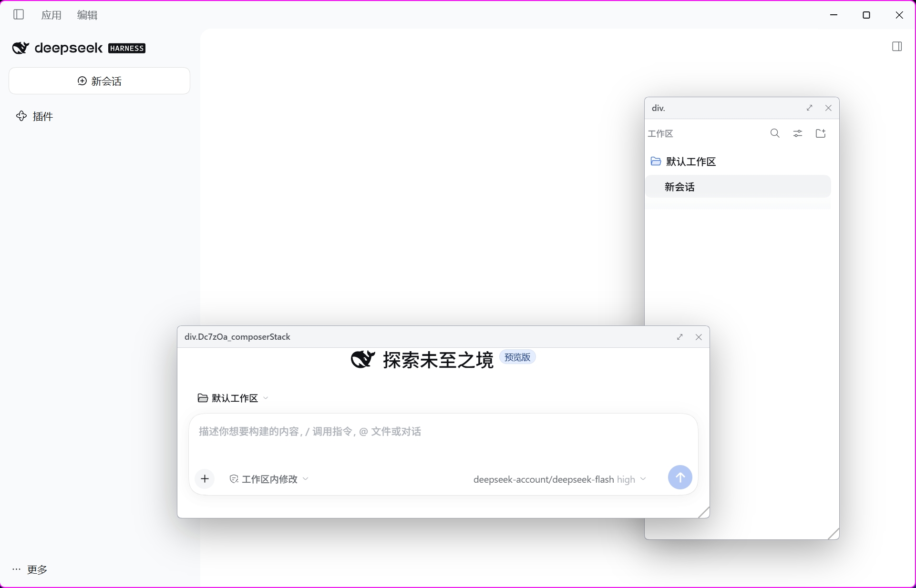Add a new workspace folder icon
Image resolution: width=916 pixels, height=588 pixels.
(x=821, y=133)
